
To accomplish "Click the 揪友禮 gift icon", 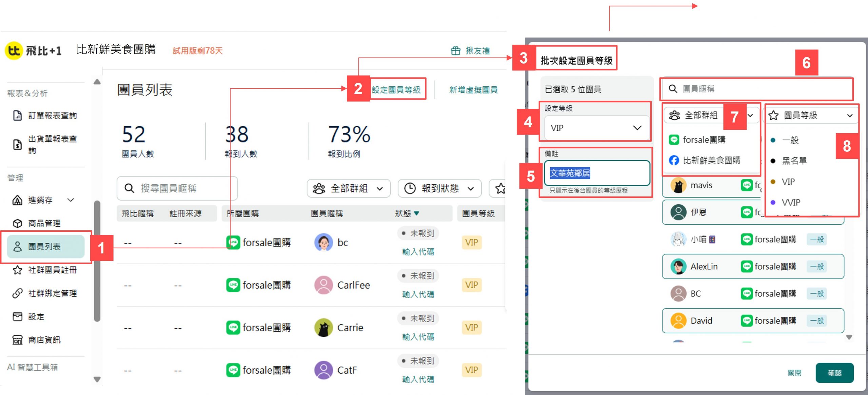I will coord(455,51).
